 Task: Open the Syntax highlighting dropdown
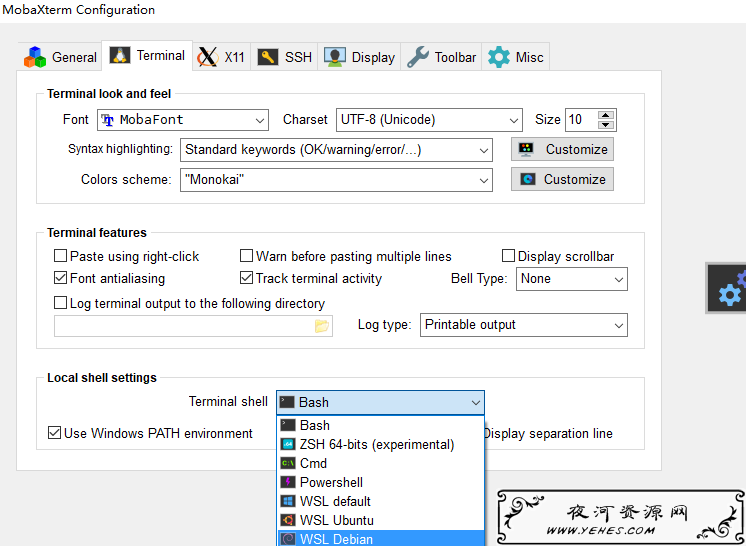(x=336, y=150)
